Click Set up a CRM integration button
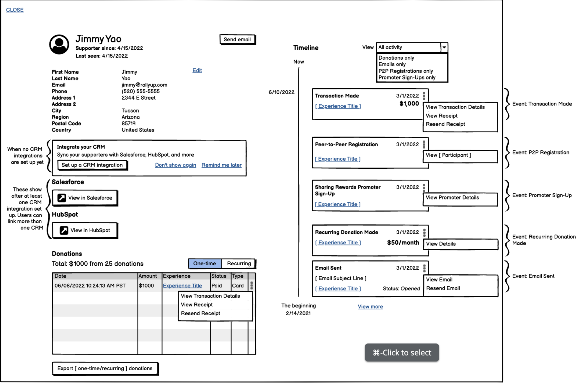The height and width of the screenshot is (390, 588). pos(92,165)
